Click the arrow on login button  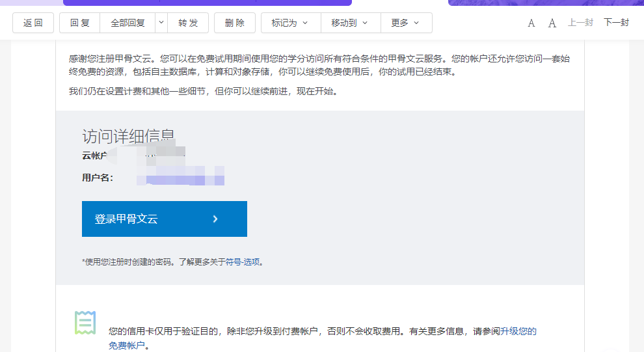coord(215,219)
